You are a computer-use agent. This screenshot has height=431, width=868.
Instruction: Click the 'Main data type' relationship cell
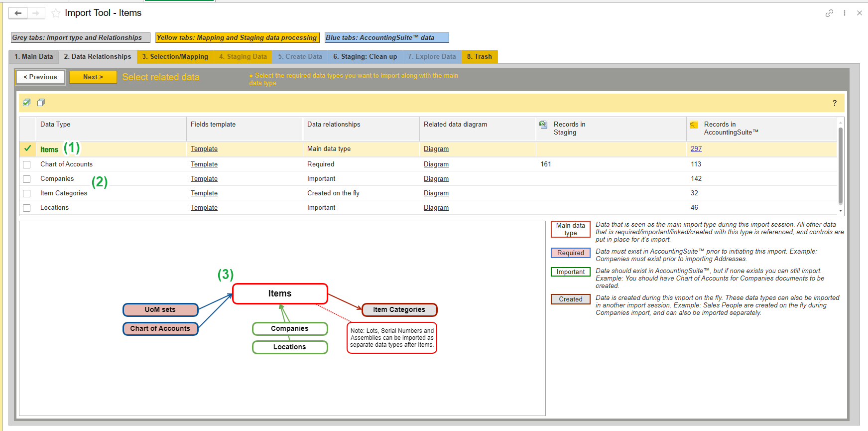point(361,149)
